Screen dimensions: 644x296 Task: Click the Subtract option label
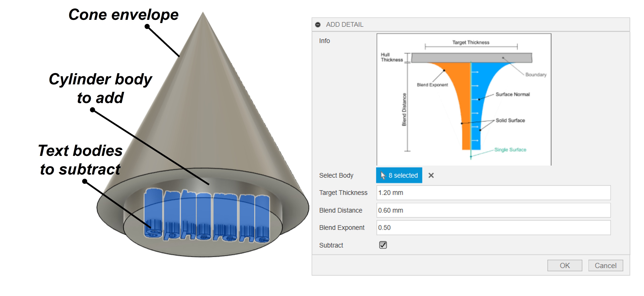click(331, 245)
